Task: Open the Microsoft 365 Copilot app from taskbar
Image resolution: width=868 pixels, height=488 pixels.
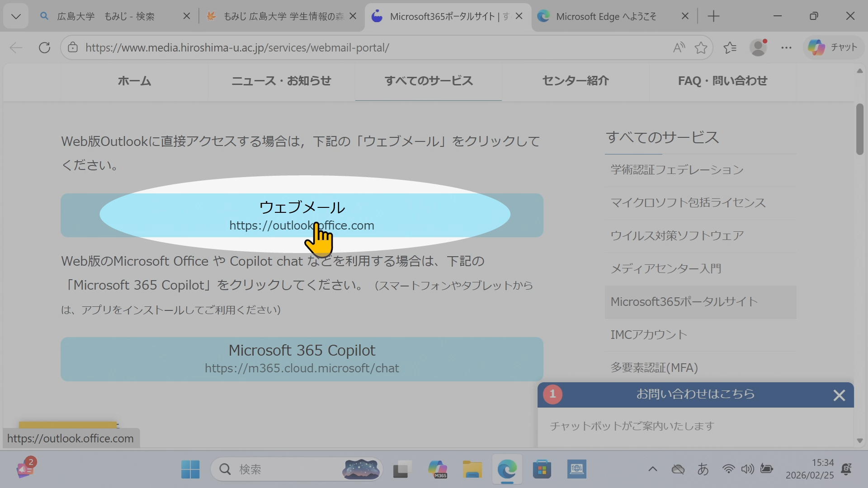Action: [x=437, y=469]
